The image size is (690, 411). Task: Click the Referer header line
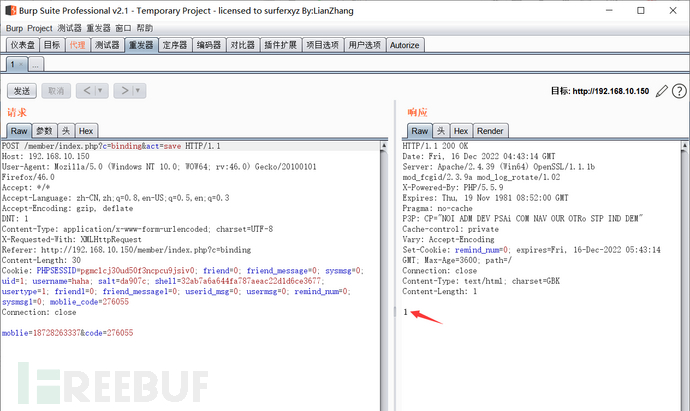(x=126, y=250)
